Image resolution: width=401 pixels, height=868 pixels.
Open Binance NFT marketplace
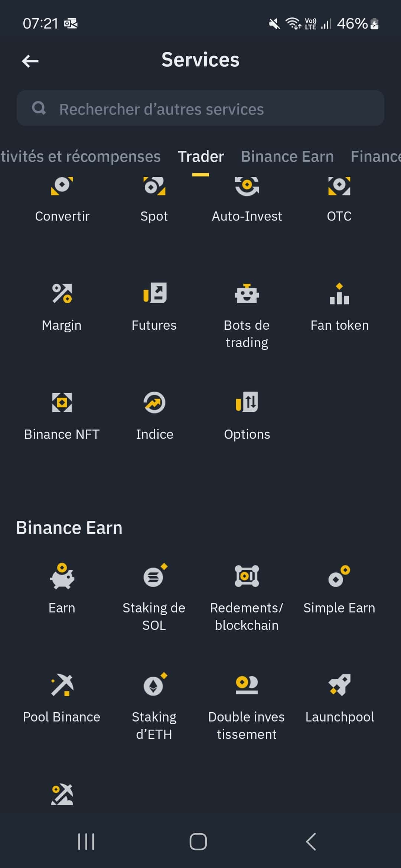[62, 403]
